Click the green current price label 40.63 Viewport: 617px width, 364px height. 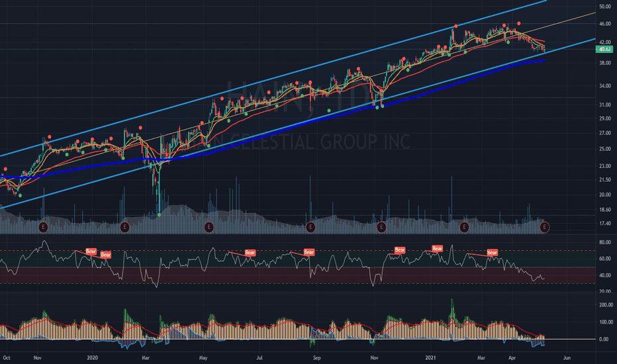click(x=604, y=49)
